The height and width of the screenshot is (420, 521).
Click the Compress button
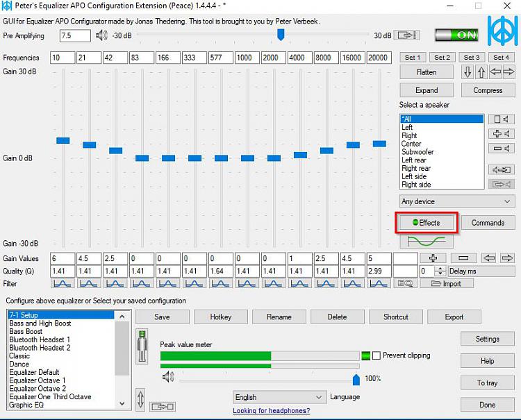(x=488, y=90)
